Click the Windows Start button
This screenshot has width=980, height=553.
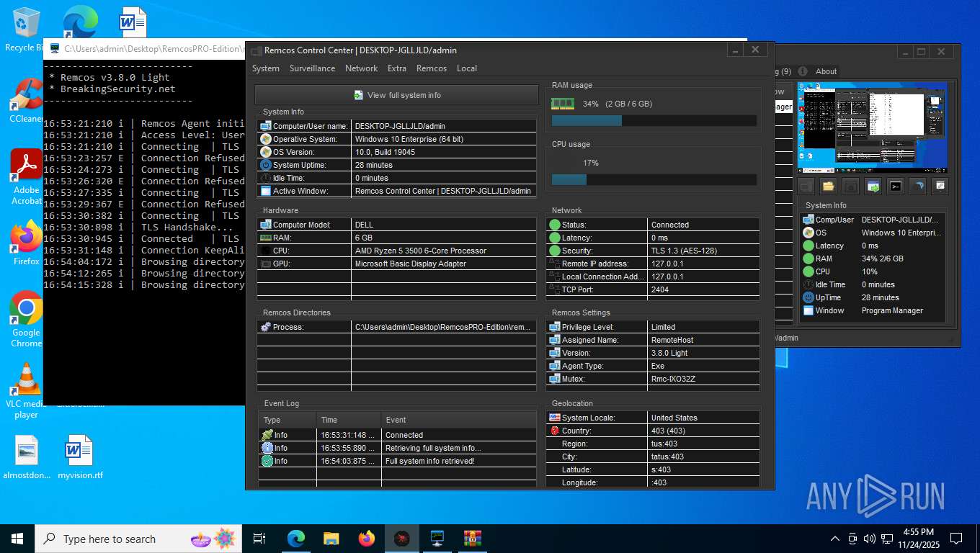[x=17, y=539]
